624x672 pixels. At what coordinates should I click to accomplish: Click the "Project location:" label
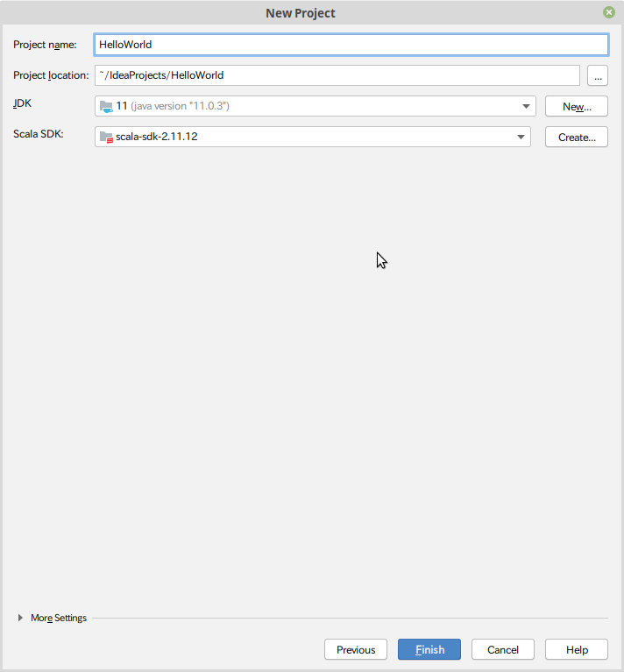51,75
